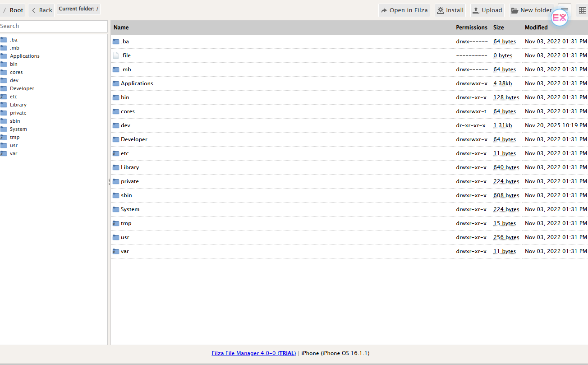Open the Applications folder in the main list
The width and height of the screenshot is (588, 365).
137,83
